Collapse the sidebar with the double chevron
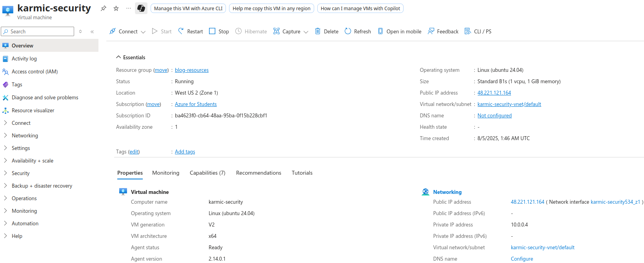 coord(92,31)
